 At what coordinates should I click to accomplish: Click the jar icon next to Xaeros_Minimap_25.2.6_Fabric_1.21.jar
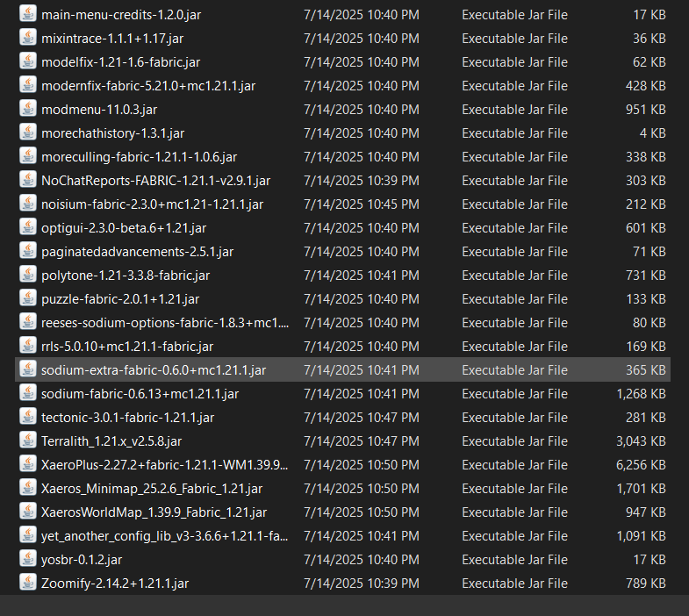[28, 488]
